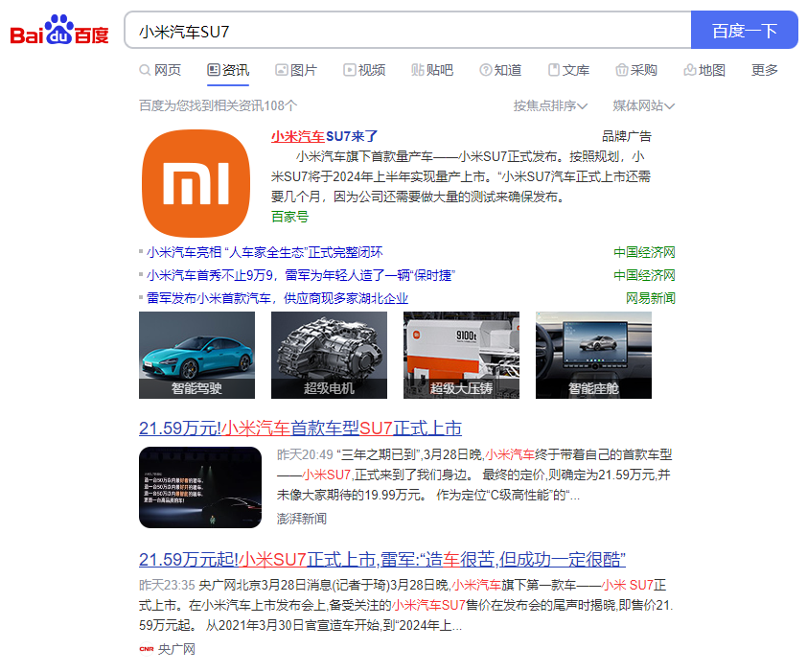Click the search box containing 小米汽车SU7
807x672 pixels.
407,31
